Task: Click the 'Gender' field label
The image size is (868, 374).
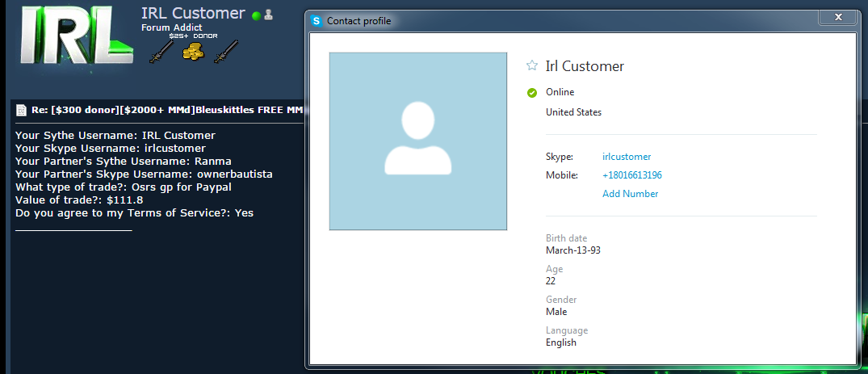Action: [561, 300]
